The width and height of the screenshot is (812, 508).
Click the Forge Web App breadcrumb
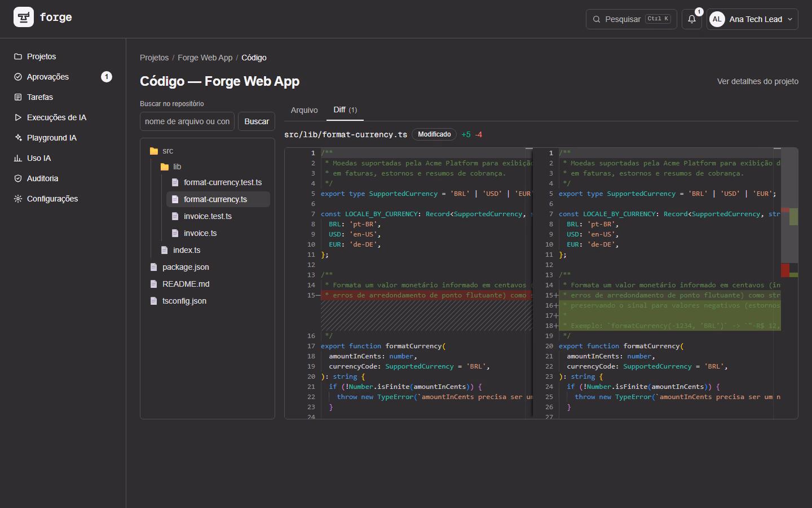click(205, 58)
